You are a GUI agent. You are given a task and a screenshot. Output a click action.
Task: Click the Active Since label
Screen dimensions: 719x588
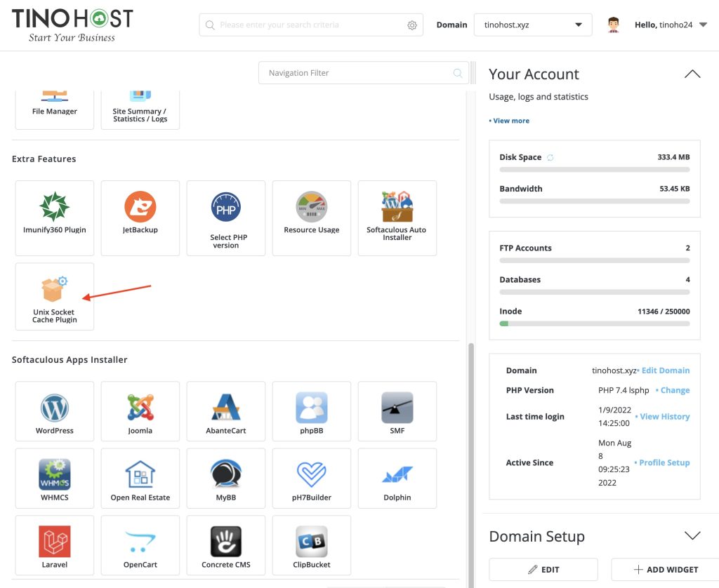pos(529,462)
